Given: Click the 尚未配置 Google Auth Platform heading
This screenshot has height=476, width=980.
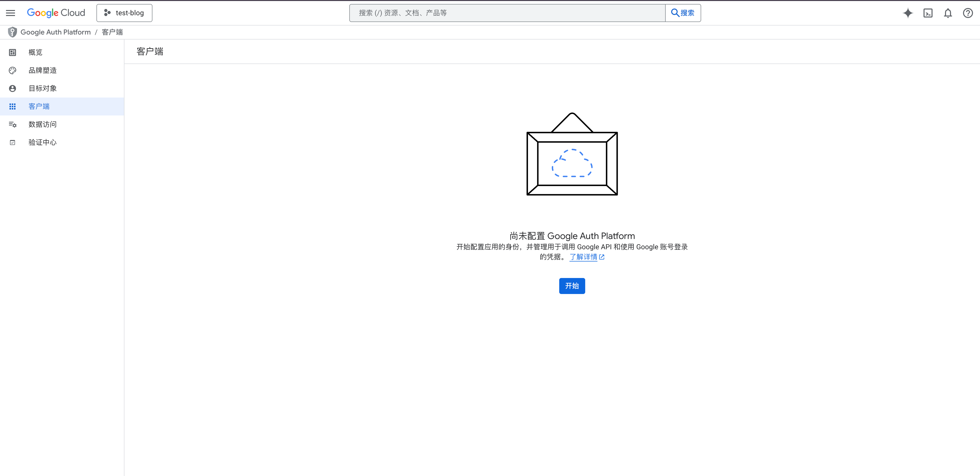Looking at the screenshot, I should [x=572, y=236].
